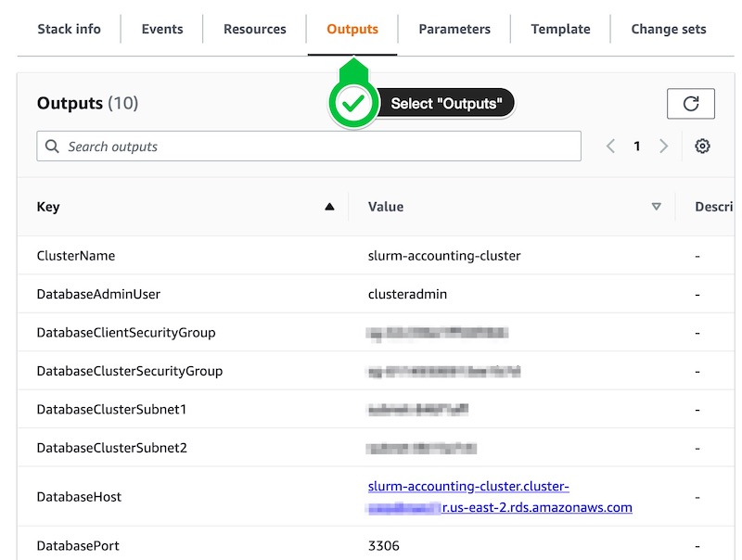Click the Search outputs field
742x560 pixels.
(309, 146)
